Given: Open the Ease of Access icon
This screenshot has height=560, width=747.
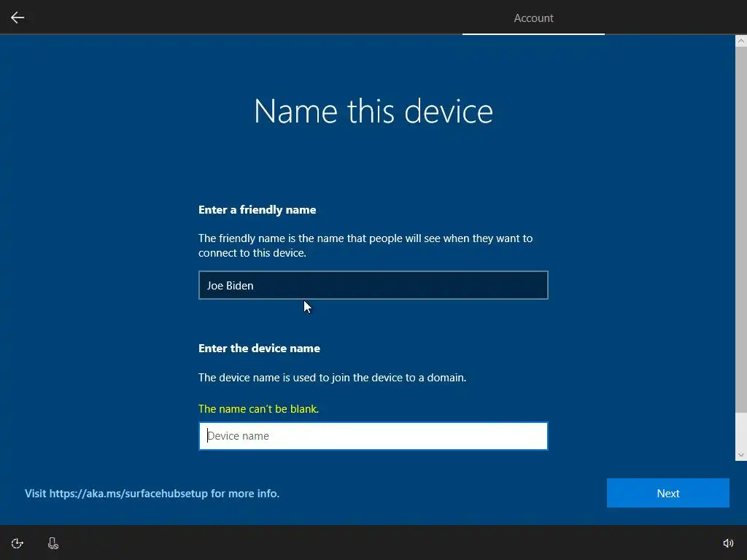Looking at the screenshot, I should point(18,543).
